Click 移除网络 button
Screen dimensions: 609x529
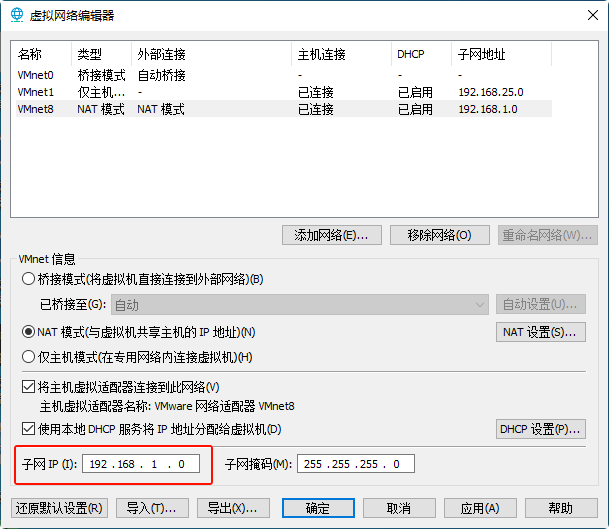click(x=439, y=235)
